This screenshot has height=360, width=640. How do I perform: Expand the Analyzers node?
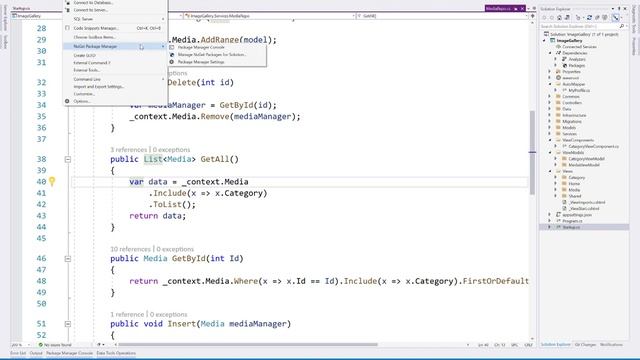click(x=556, y=59)
